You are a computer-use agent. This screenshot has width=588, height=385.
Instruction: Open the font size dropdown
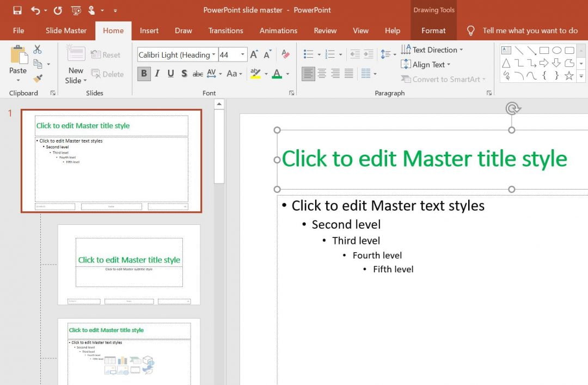pyautogui.click(x=243, y=54)
